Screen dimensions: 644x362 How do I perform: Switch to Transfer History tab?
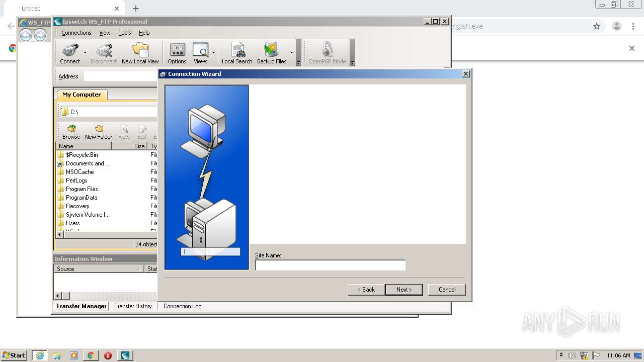133,306
